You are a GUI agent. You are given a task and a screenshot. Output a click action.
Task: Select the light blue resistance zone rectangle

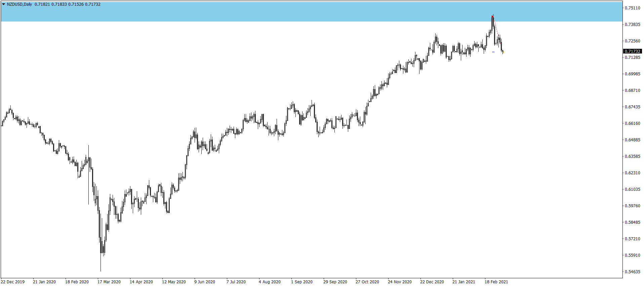tap(312, 11)
